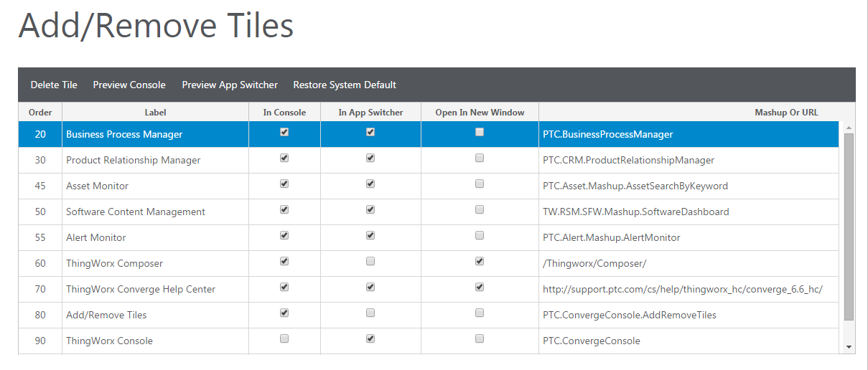This screenshot has width=868, height=370.
Task: Sort by the Label column header
Action: pos(155,113)
